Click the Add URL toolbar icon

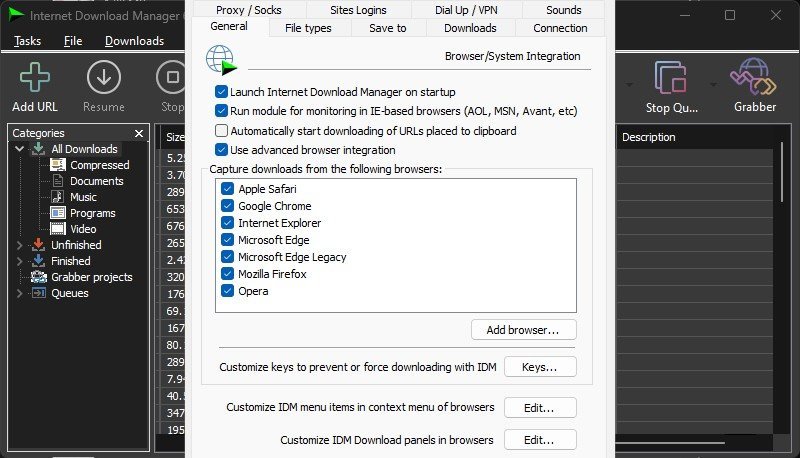click(35, 78)
